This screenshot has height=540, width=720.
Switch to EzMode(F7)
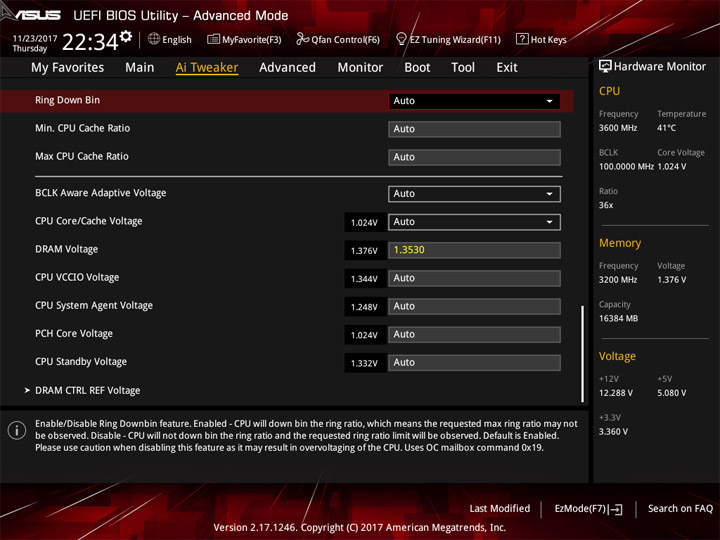point(588,509)
